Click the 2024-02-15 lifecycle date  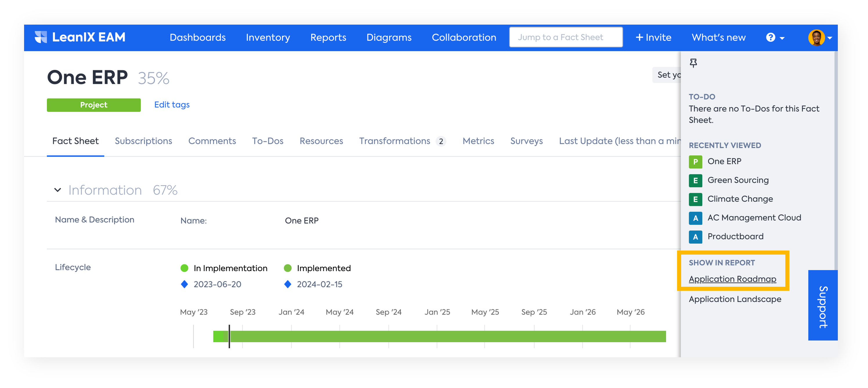point(319,284)
